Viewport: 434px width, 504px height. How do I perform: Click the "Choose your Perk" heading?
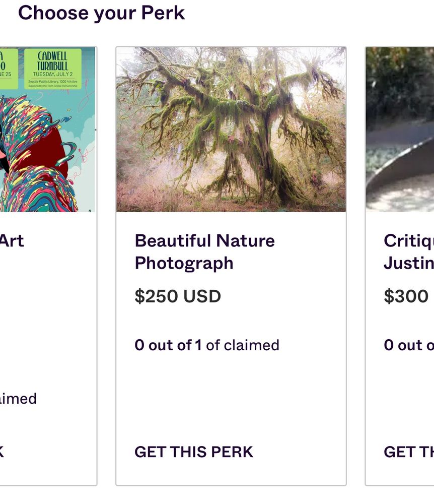tap(101, 13)
